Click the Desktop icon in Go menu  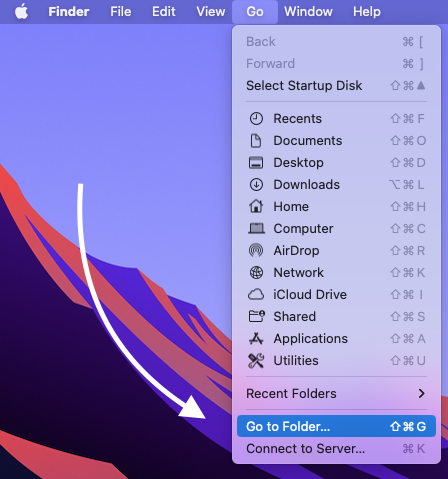[x=256, y=163]
